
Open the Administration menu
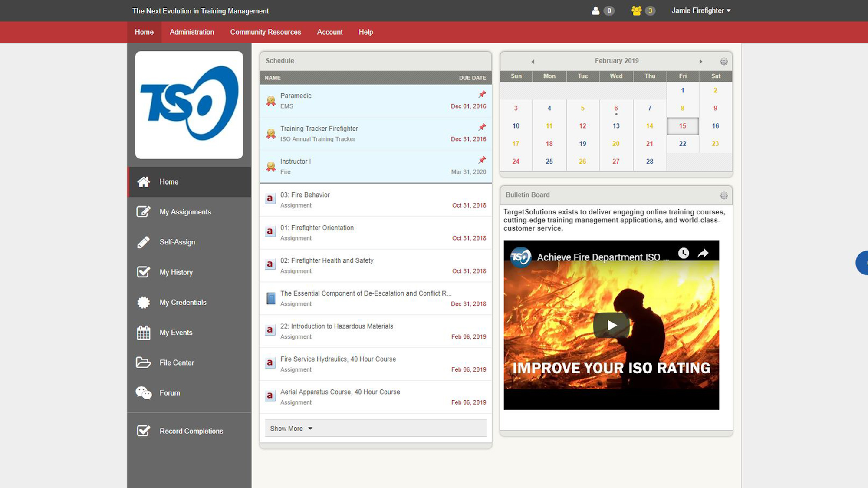[x=192, y=32]
